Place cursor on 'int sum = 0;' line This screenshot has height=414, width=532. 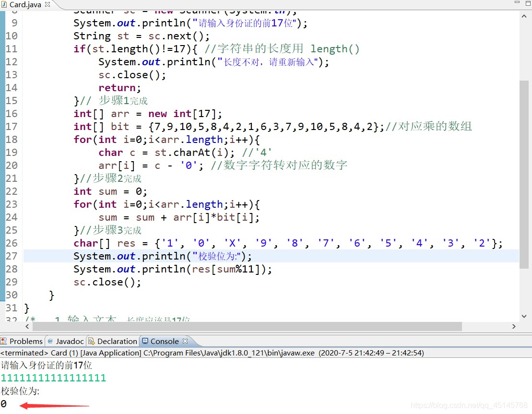click(110, 191)
